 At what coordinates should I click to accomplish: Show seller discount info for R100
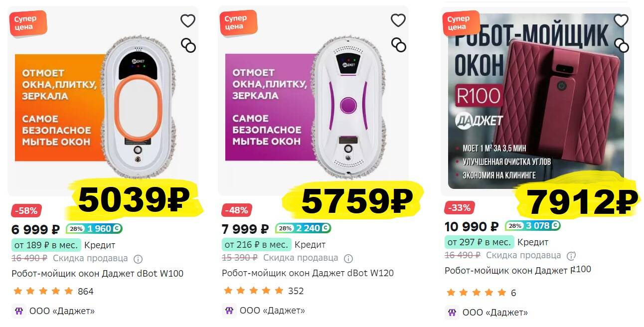tap(571, 255)
